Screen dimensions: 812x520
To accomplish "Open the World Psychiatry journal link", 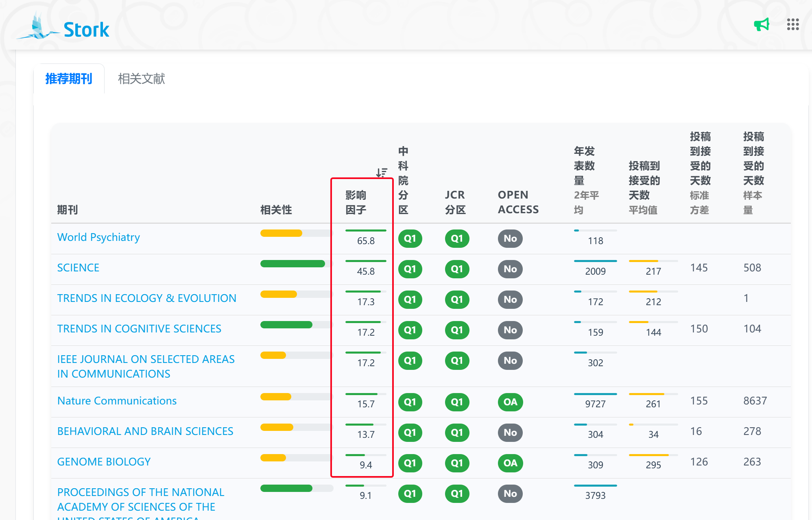I will click(98, 237).
